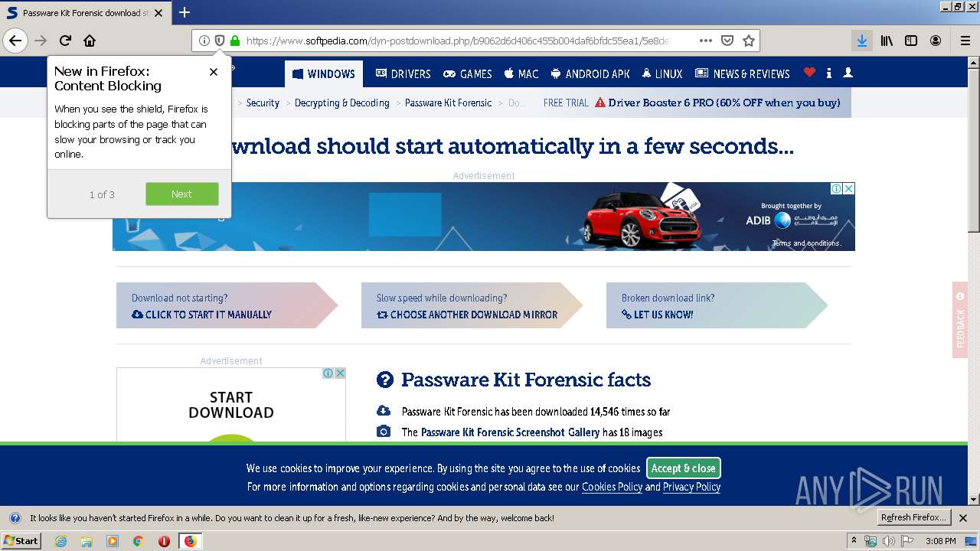Close the Start Download side ad
Screen dimensions: 980x551
pos(340,373)
